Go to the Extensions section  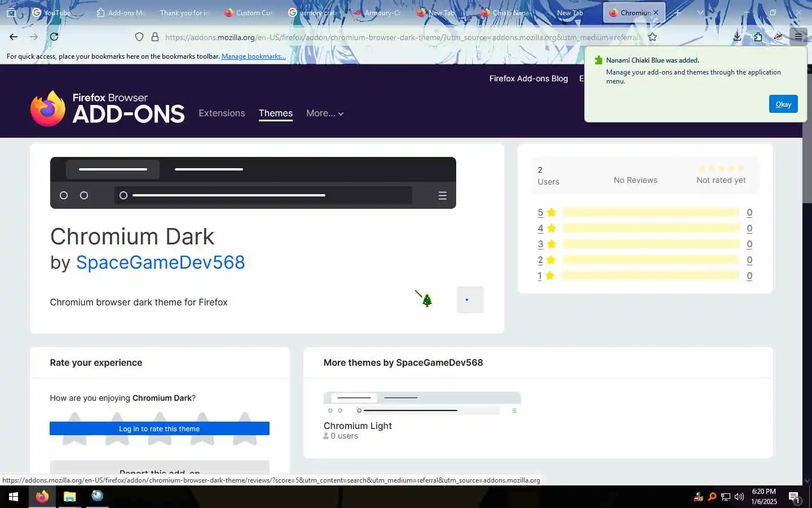coord(222,113)
